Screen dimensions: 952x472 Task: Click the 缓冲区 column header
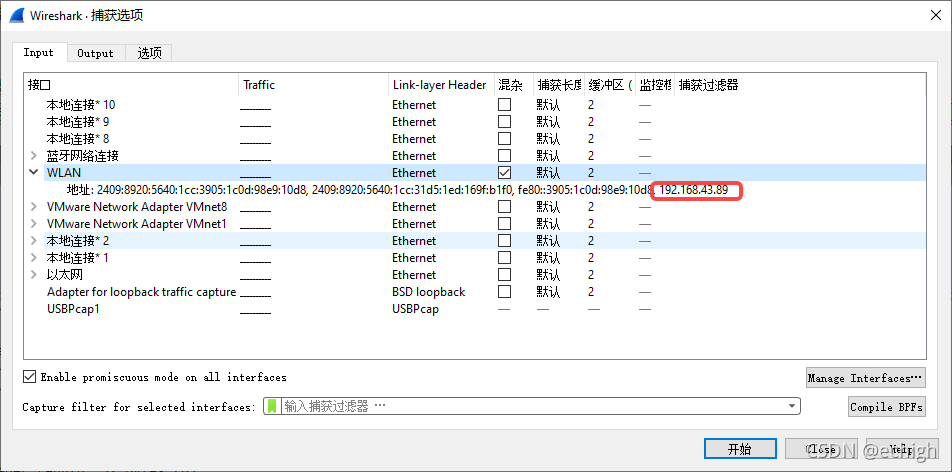(610, 85)
